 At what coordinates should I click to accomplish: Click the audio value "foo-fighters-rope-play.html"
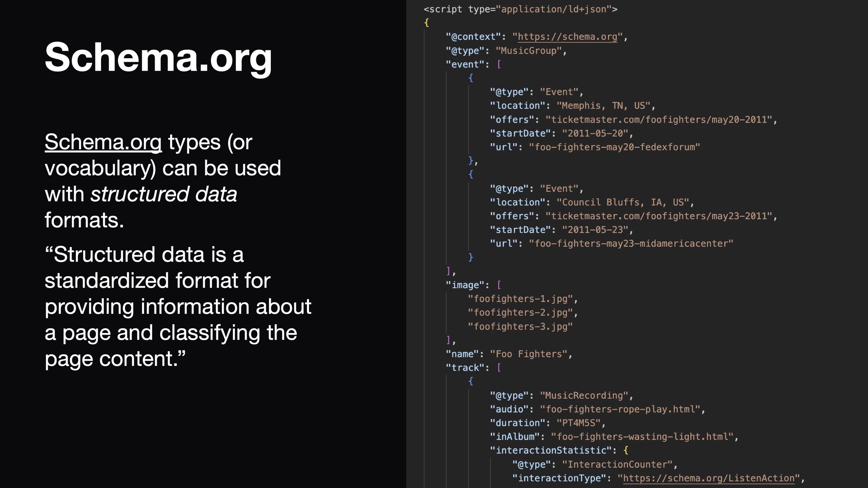point(620,409)
